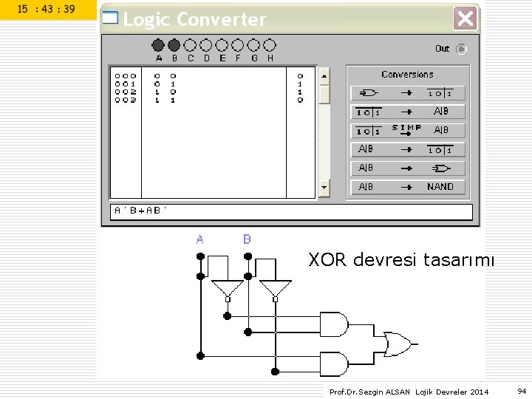Toggle input terminal B circle
The width and height of the screenshot is (532, 399).
click(x=174, y=45)
